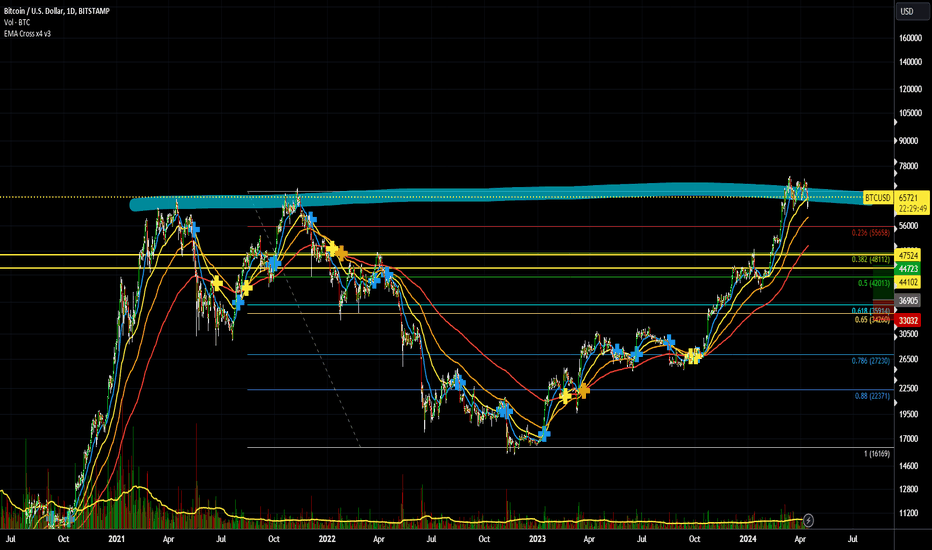Click the 30500 price scale value
932x550 pixels.
click(x=909, y=334)
